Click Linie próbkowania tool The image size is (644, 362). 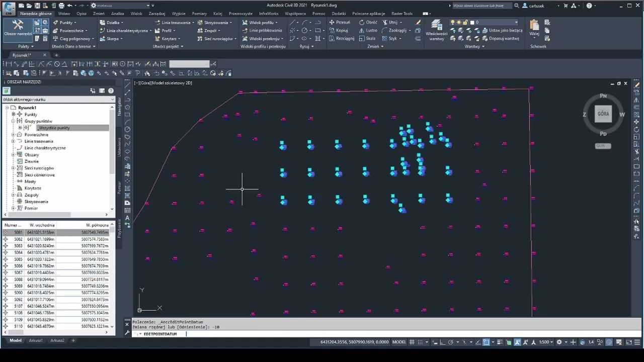point(262,31)
